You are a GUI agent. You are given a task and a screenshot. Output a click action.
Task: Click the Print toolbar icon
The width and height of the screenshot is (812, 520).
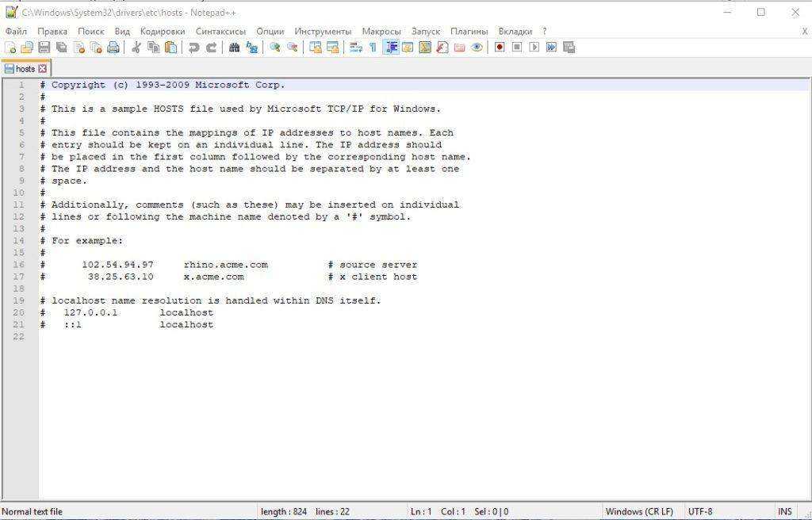tap(113, 48)
